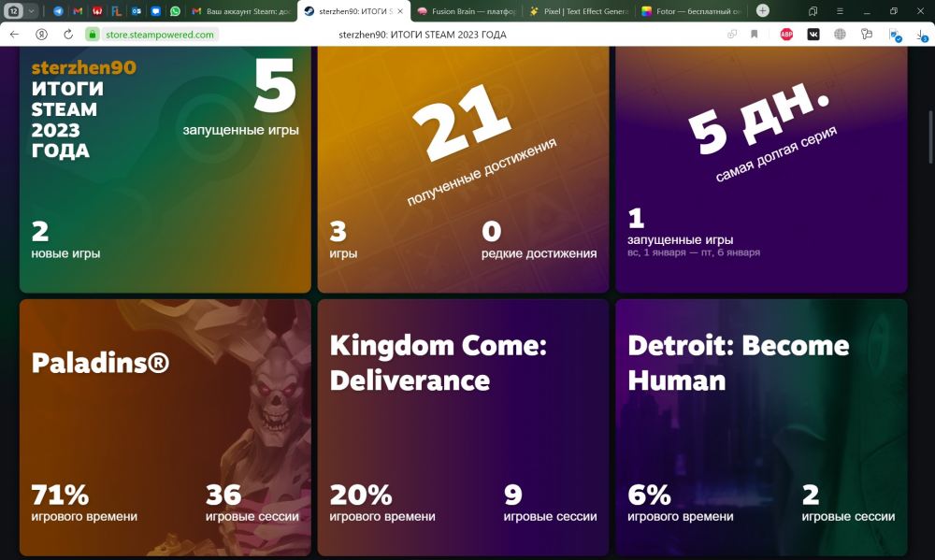The height and width of the screenshot is (560, 935).
Task: Open the Kingdom Come: Deliverance title
Action: pyautogui.click(x=439, y=363)
